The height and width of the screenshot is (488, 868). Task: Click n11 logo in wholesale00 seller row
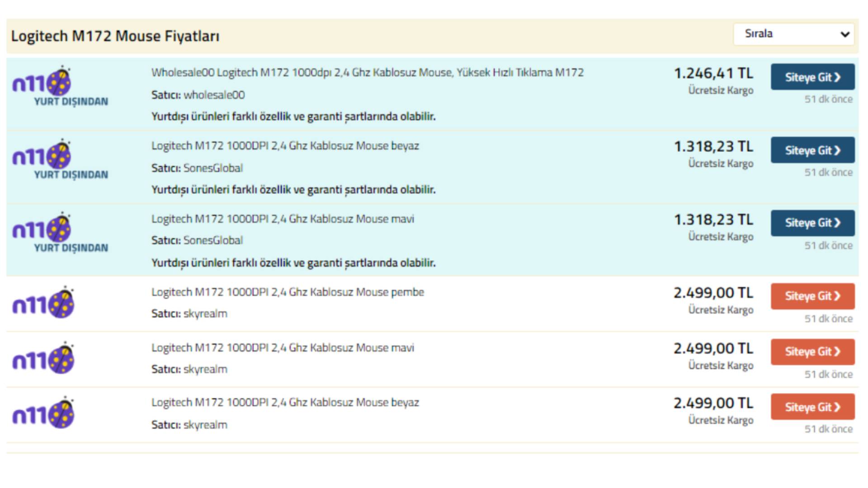pos(60,86)
